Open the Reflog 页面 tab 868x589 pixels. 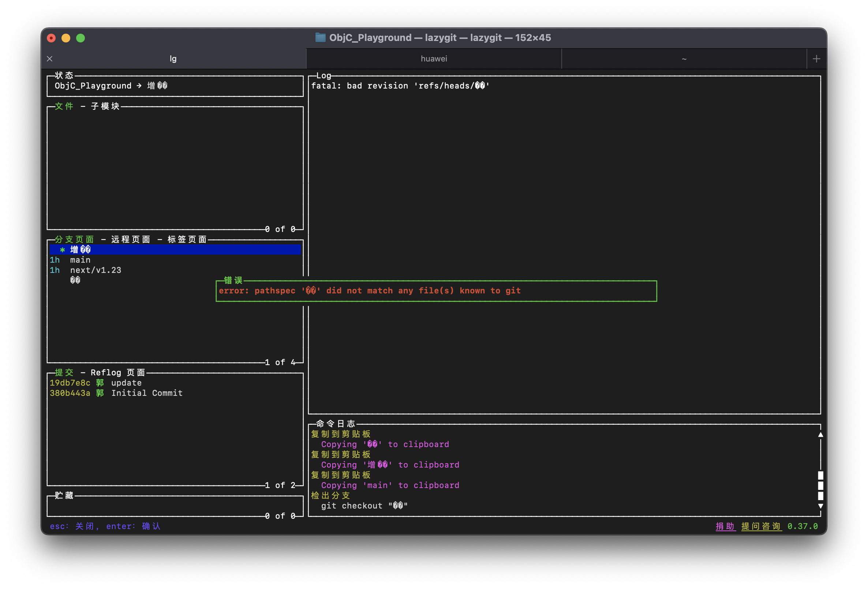118,373
